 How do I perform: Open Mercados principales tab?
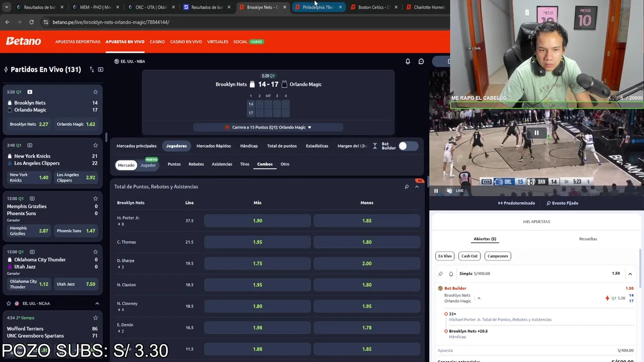click(136, 146)
